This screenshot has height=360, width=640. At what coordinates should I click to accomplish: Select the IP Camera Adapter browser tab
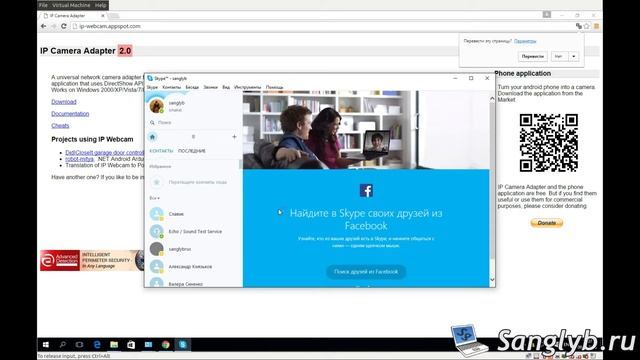click(73, 16)
